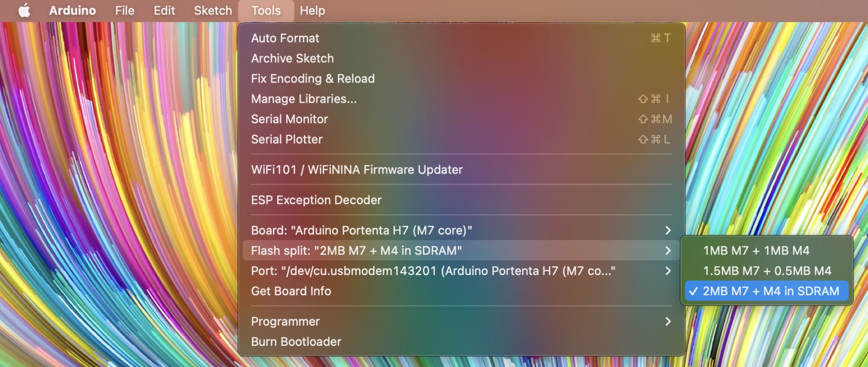
Task: Open the Sketch menu
Action: pos(213,10)
